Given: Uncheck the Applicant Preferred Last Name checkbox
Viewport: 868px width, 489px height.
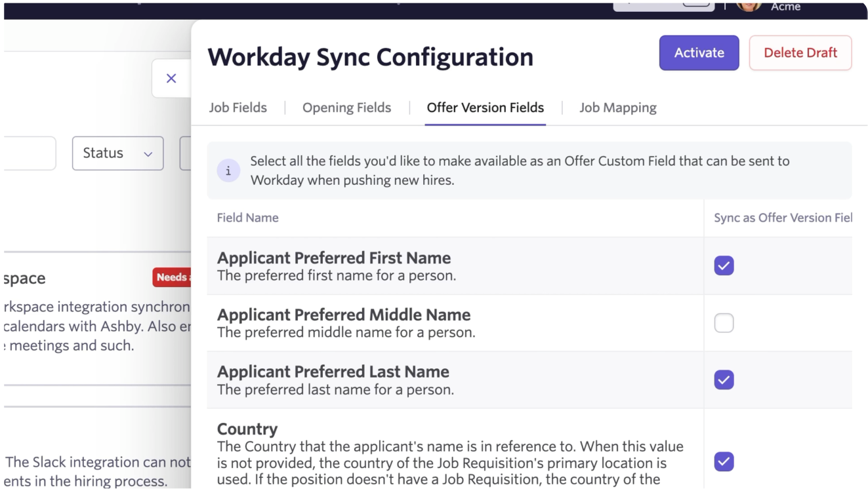Looking at the screenshot, I should click(x=724, y=380).
